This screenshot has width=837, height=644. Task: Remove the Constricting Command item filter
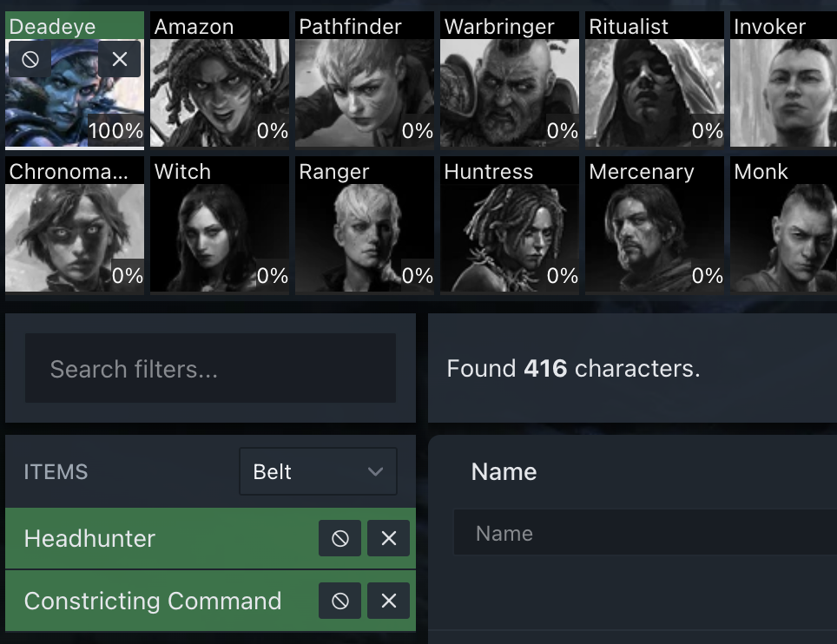[388, 601]
